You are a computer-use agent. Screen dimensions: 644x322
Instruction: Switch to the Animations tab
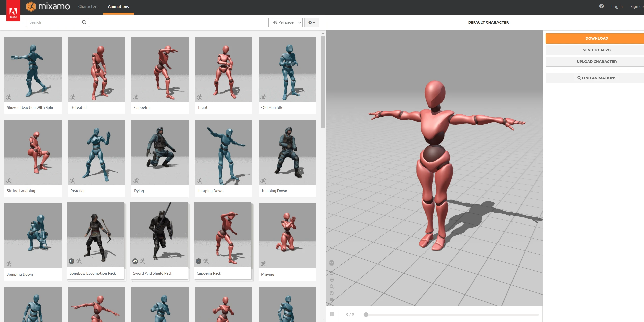(x=118, y=7)
